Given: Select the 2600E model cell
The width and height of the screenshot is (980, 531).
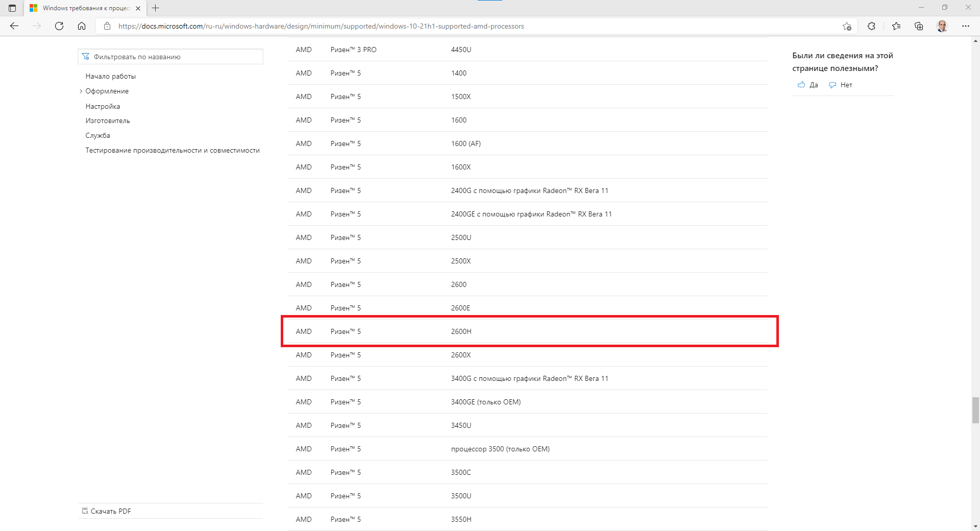Looking at the screenshot, I should point(460,308).
